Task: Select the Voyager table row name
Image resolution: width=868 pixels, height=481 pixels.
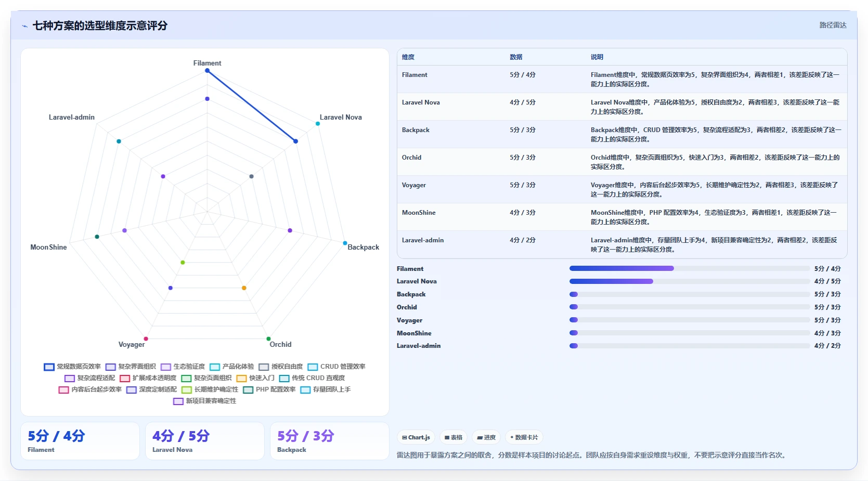Action: pyautogui.click(x=414, y=185)
